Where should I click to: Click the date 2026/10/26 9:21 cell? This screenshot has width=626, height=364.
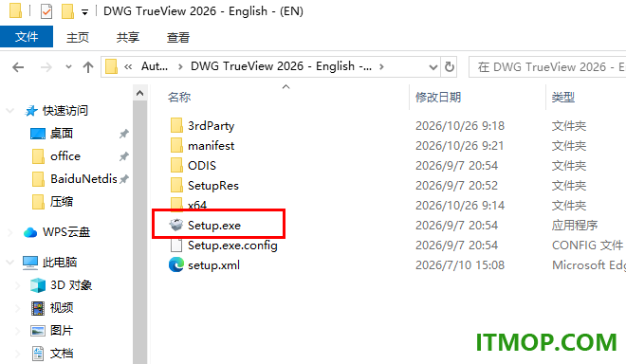pyautogui.click(x=459, y=146)
